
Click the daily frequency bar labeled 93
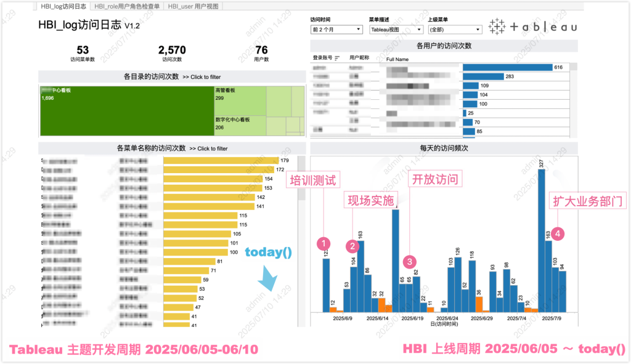[x=493, y=292]
